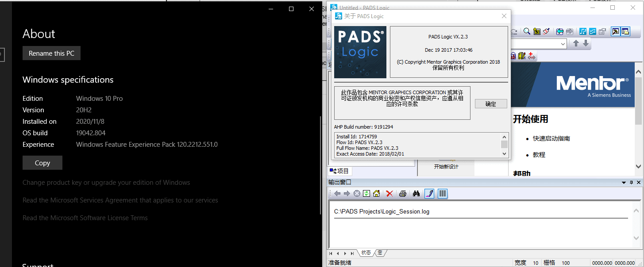Select the 项目 tab in project explorer

point(340,171)
